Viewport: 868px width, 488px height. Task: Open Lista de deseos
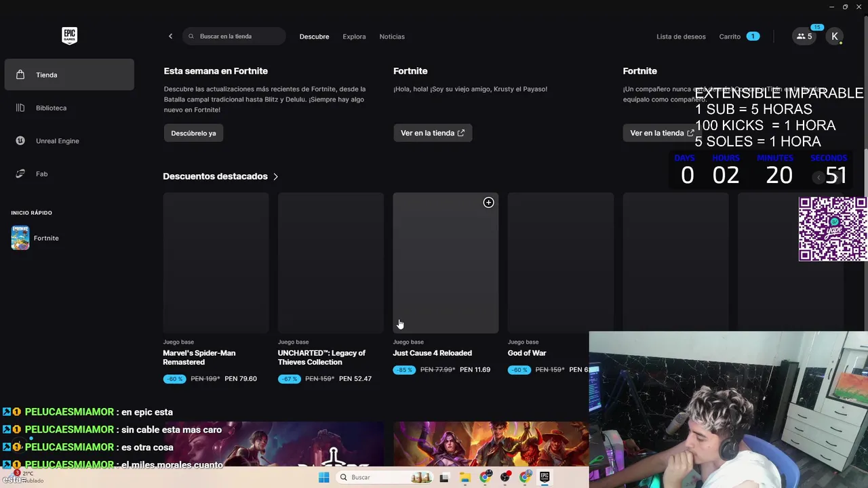[x=681, y=37]
